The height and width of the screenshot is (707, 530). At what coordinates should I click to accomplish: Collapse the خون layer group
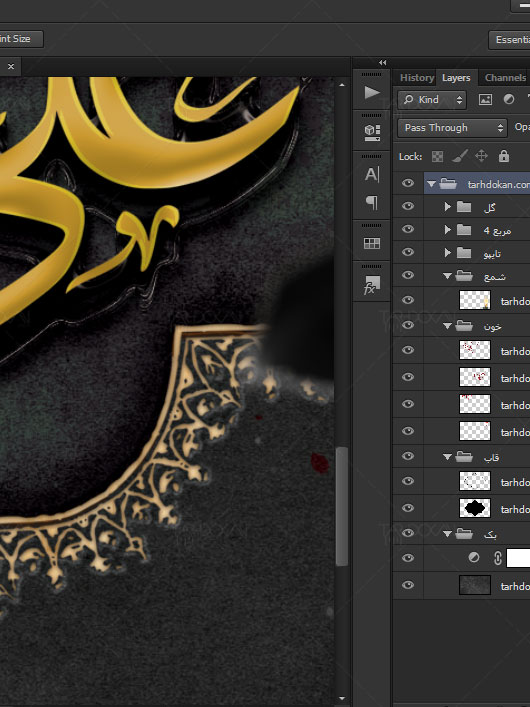click(x=447, y=326)
